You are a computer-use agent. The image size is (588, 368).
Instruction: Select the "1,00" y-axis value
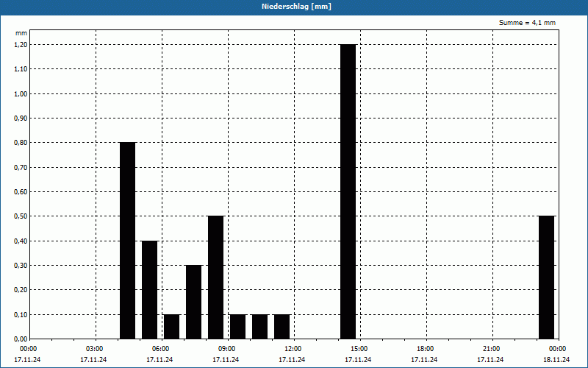coord(21,93)
